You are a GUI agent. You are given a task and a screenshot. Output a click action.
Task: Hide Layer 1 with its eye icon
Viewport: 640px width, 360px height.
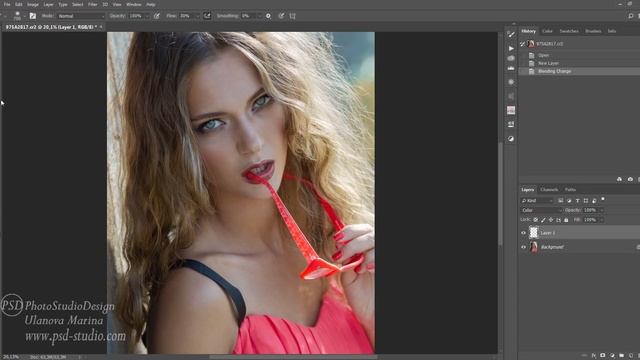523,233
